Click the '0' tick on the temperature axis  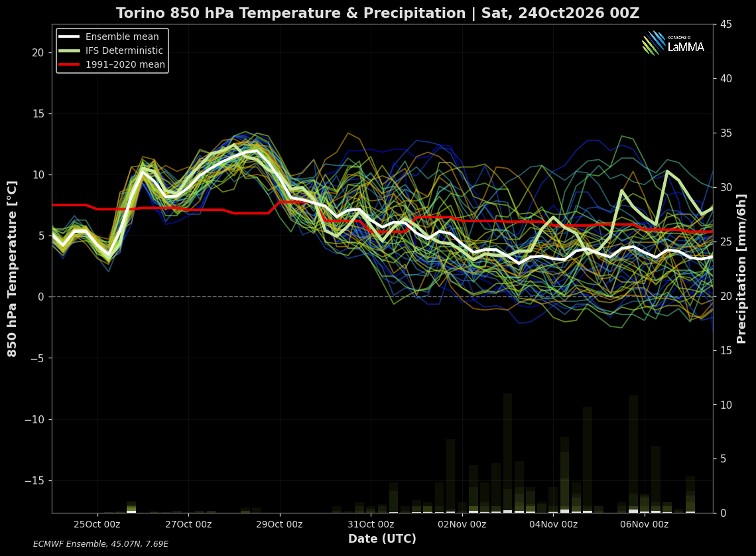41,297
